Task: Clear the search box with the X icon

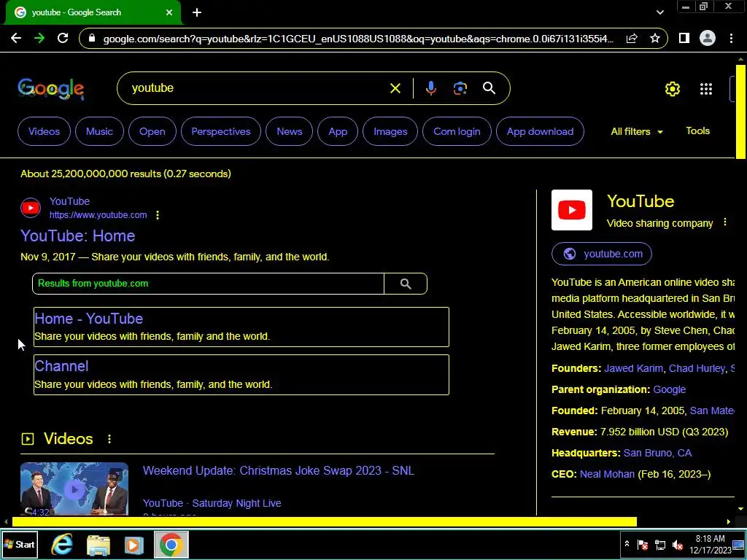Action: point(395,88)
